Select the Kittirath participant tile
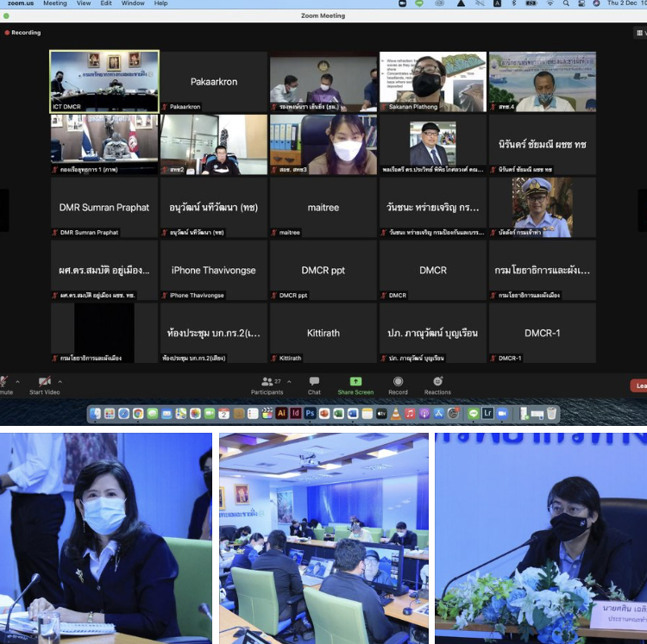 click(x=323, y=333)
